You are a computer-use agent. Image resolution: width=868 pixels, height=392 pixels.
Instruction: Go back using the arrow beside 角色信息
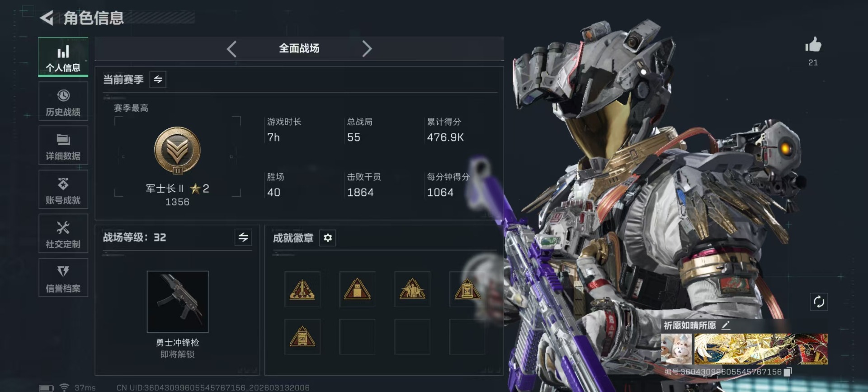point(47,18)
